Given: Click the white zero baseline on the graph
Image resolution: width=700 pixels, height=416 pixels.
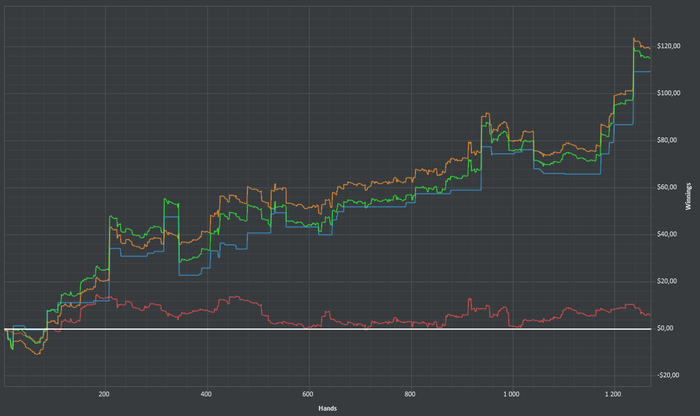Looking at the screenshot, I should point(328,329).
